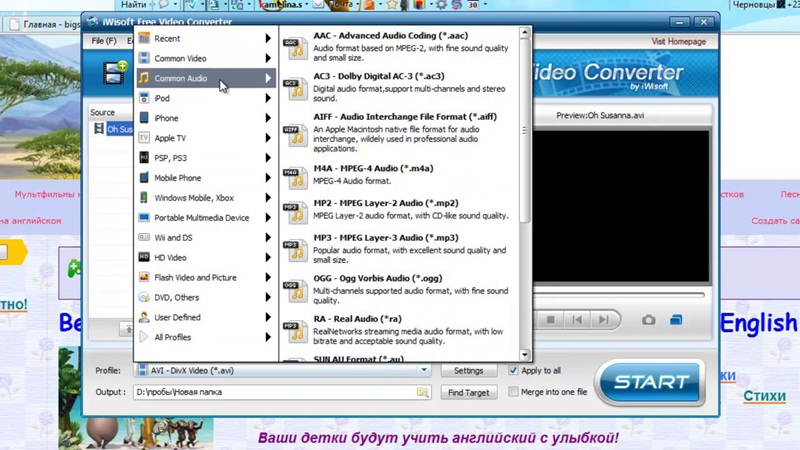Open the File (F) menu
The width and height of the screenshot is (800, 450).
pos(104,41)
